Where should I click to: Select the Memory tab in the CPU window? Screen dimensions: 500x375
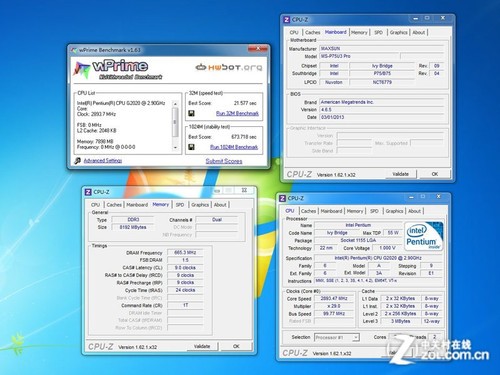pyautogui.click(x=355, y=211)
